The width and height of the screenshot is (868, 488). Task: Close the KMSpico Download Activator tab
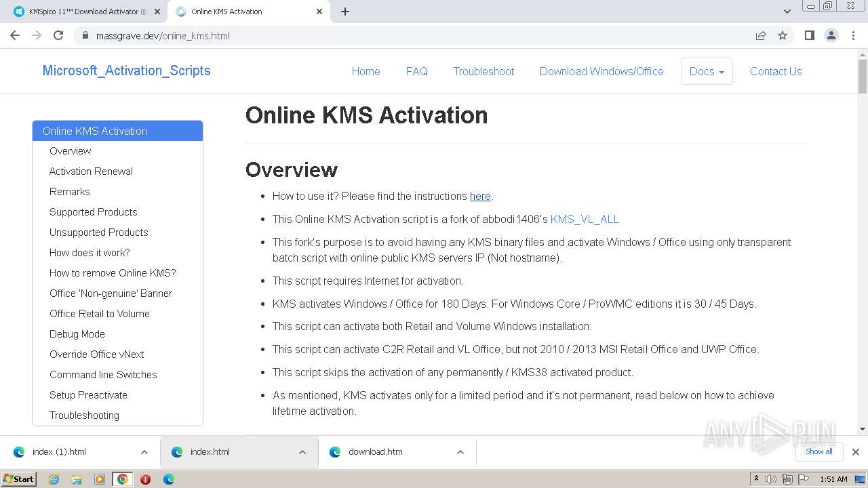pyautogui.click(x=157, y=12)
